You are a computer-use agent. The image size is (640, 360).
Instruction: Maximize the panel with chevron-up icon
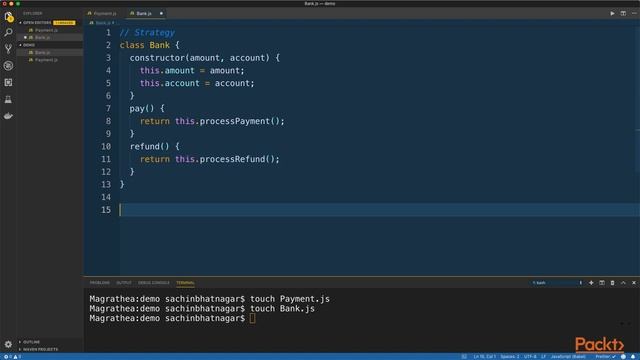[x=623, y=282]
